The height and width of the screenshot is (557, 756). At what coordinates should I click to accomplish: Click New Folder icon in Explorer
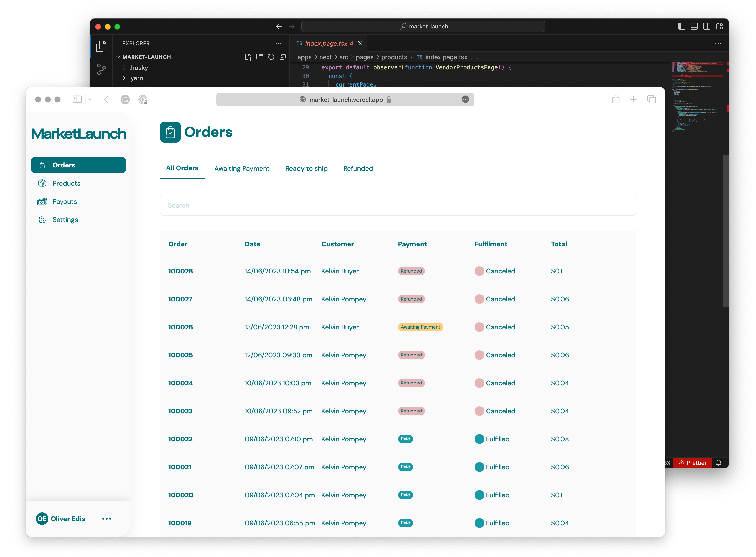[260, 57]
